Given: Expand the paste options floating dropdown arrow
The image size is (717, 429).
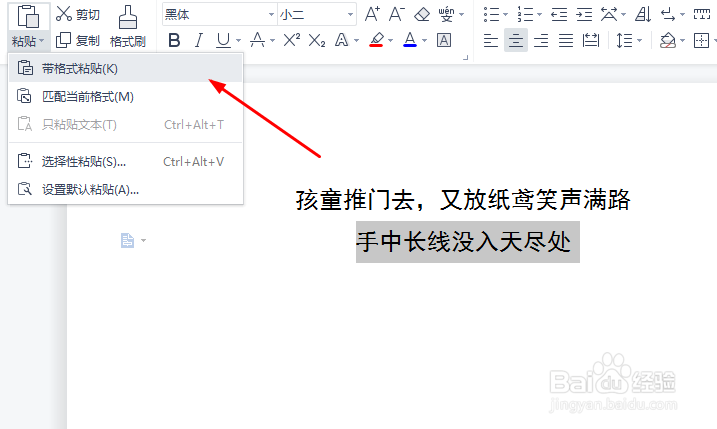Looking at the screenshot, I should [144, 241].
